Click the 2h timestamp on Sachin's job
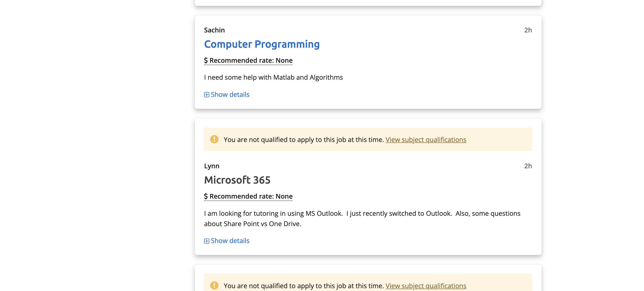The image size is (644, 291). click(x=528, y=30)
